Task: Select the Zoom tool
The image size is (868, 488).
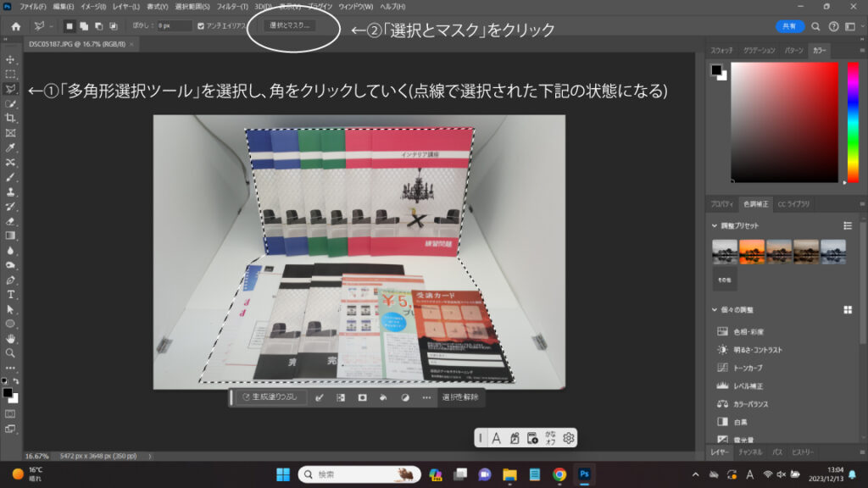Action: coord(10,352)
